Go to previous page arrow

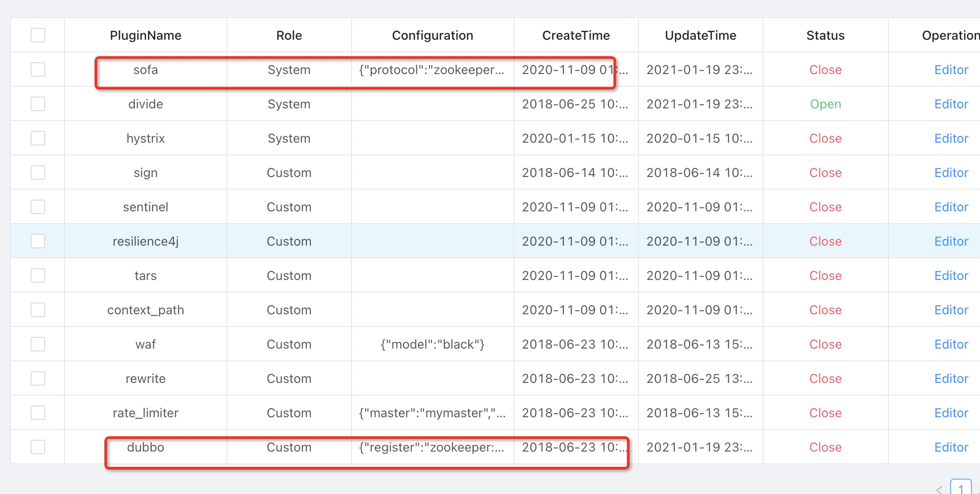pyautogui.click(x=939, y=489)
